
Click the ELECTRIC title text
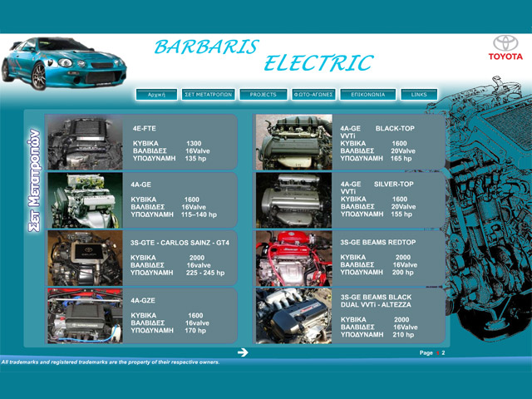click(318, 63)
